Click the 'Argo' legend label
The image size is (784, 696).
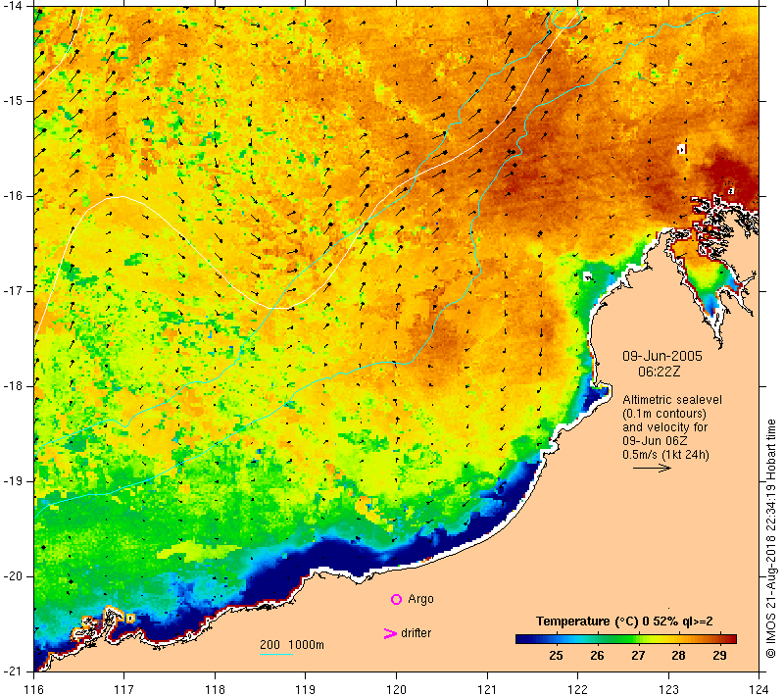click(420, 599)
